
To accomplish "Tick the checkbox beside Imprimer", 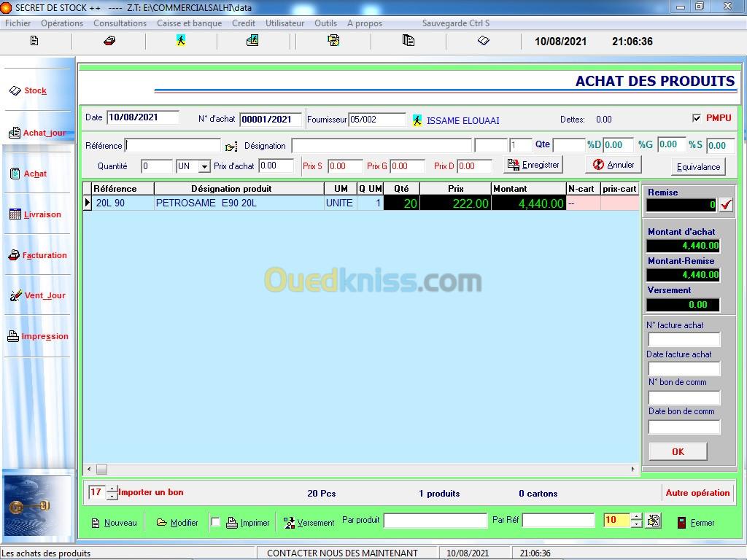I will click(215, 522).
